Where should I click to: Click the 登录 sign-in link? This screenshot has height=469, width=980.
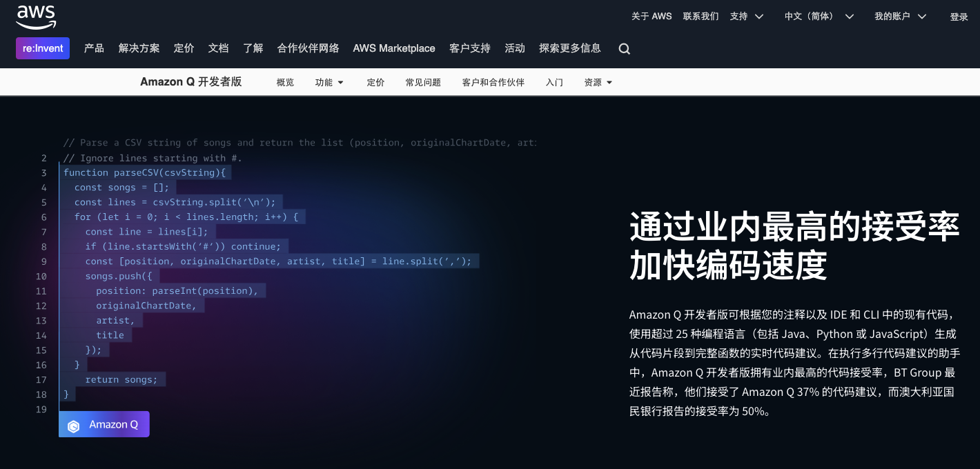click(x=959, y=17)
